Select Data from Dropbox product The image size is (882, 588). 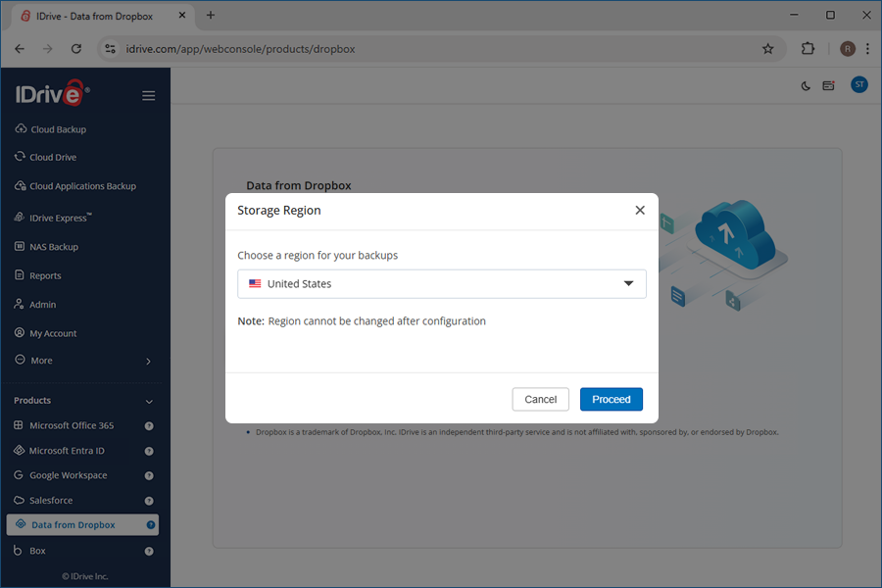click(x=82, y=525)
